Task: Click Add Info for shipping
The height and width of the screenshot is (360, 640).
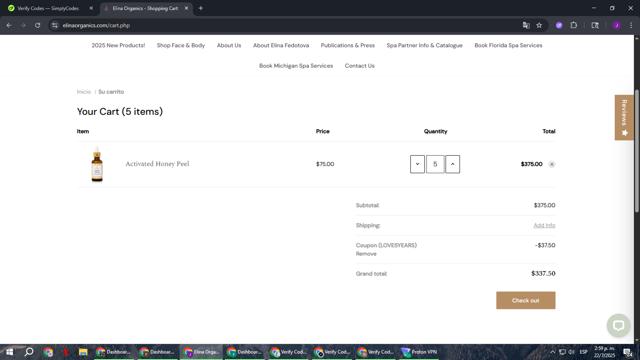Action: pos(544,225)
